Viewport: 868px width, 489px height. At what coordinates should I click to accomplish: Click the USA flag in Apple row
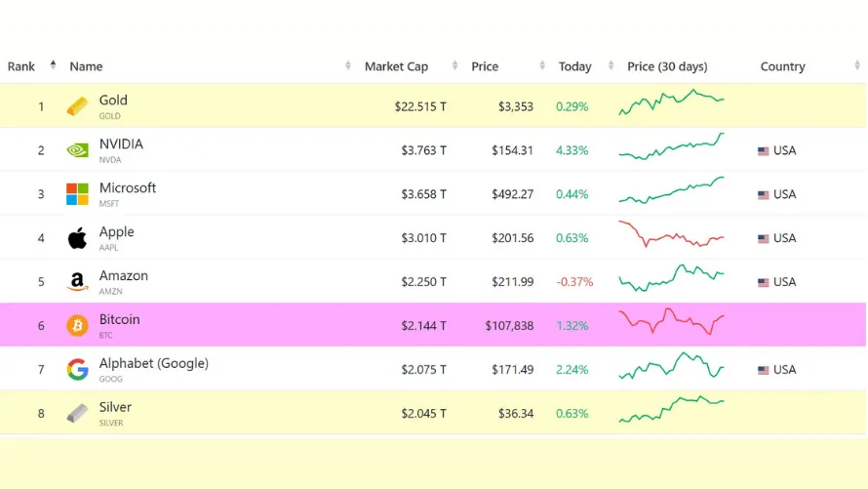click(x=764, y=239)
